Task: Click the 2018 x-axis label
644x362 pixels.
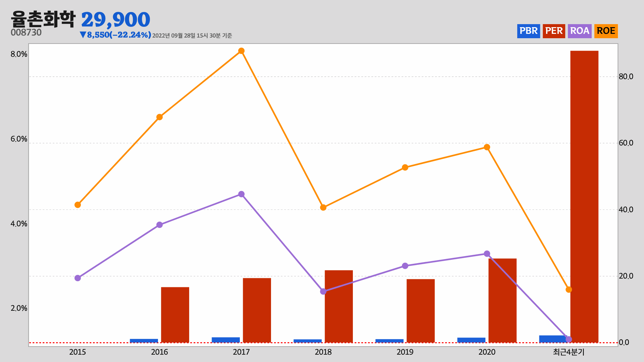Action: coord(323,352)
